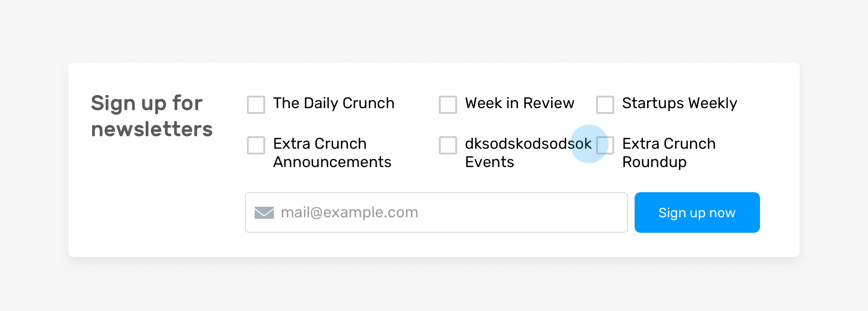Click the 'Sign up for newsletters' heading
Image resolution: width=868 pixels, height=311 pixels.
tap(151, 116)
